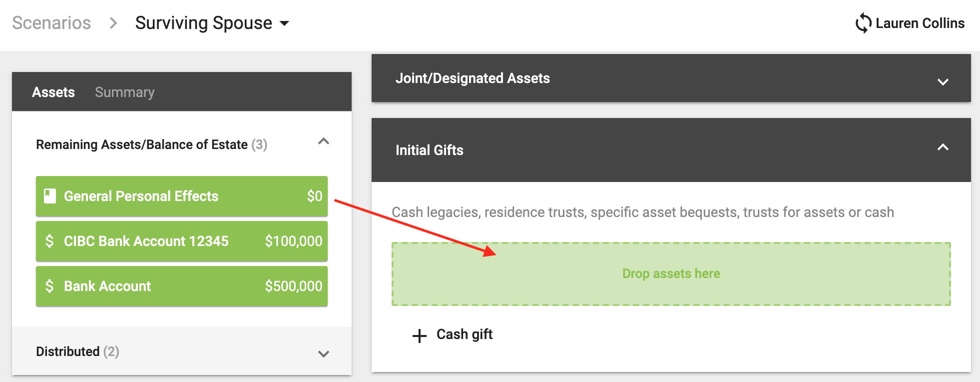Click the dollar icon on the Bank Account card
The width and height of the screenshot is (980, 382).
[49, 286]
